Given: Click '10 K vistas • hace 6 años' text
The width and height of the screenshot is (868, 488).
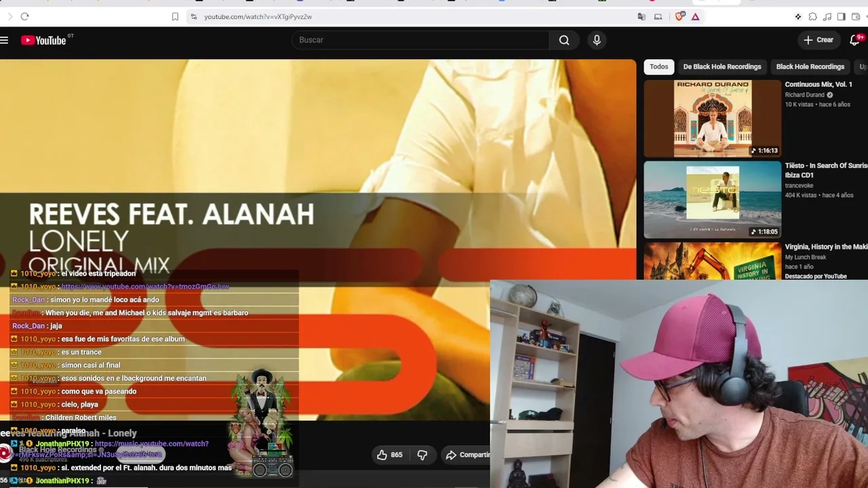Looking at the screenshot, I should [x=818, y=104].
